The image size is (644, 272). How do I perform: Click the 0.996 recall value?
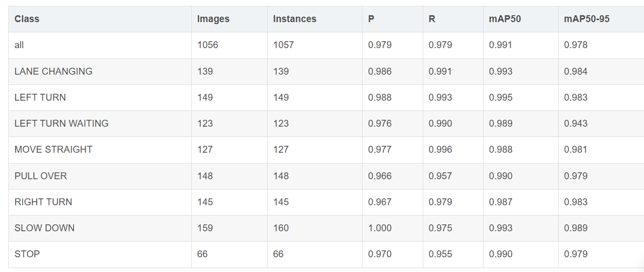tap(440, 149)
